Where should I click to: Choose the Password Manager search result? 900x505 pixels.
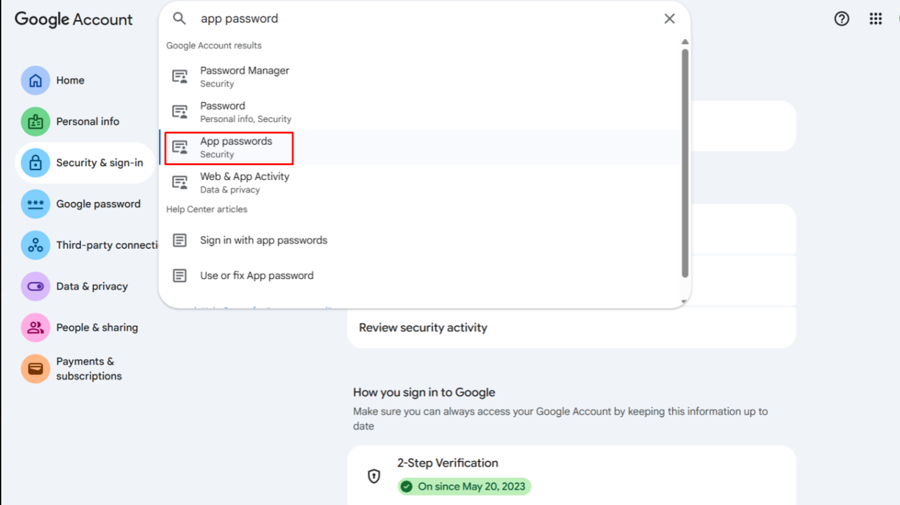[x=244, y=77]
